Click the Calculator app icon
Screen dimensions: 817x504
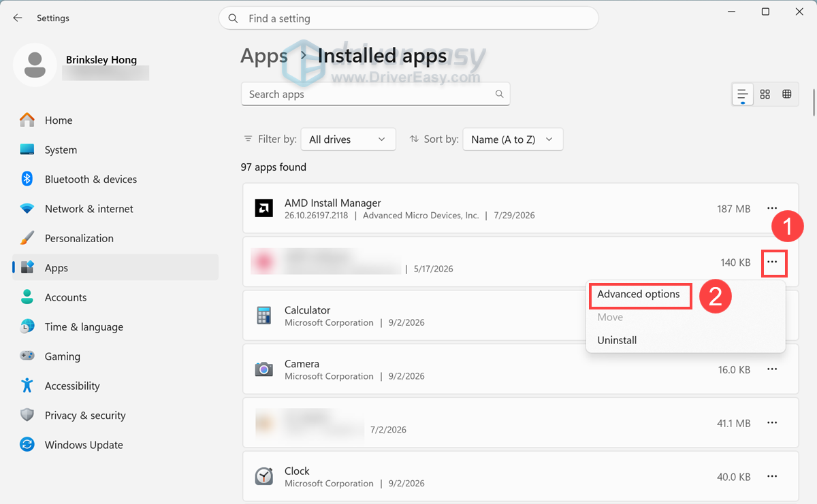[x=263, y=316]
